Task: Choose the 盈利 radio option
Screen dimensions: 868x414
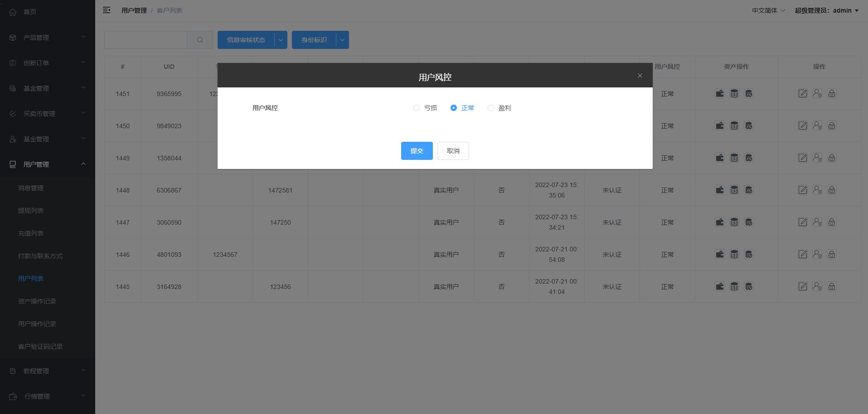Action: click(x=491, y=108)
